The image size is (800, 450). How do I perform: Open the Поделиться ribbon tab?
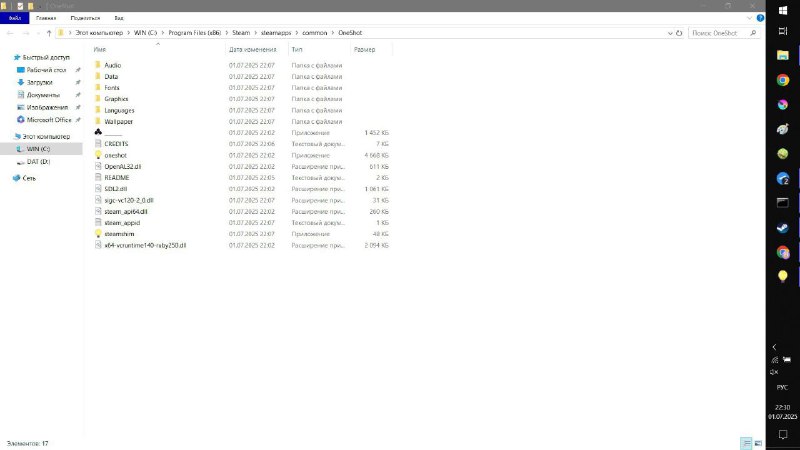pos(85,18)
